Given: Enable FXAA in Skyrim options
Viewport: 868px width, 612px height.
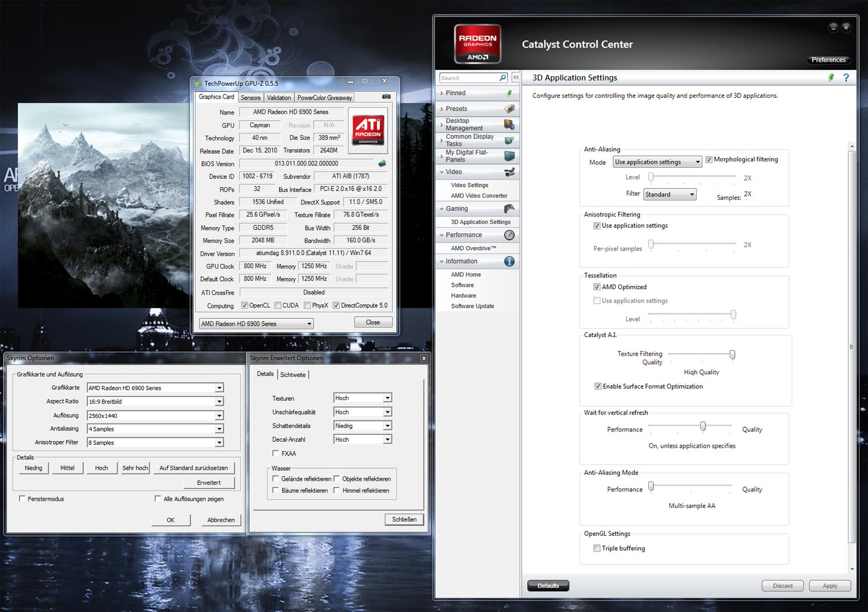Looking at the screenshot, I should pyautogui.click(x=276, y=453).
